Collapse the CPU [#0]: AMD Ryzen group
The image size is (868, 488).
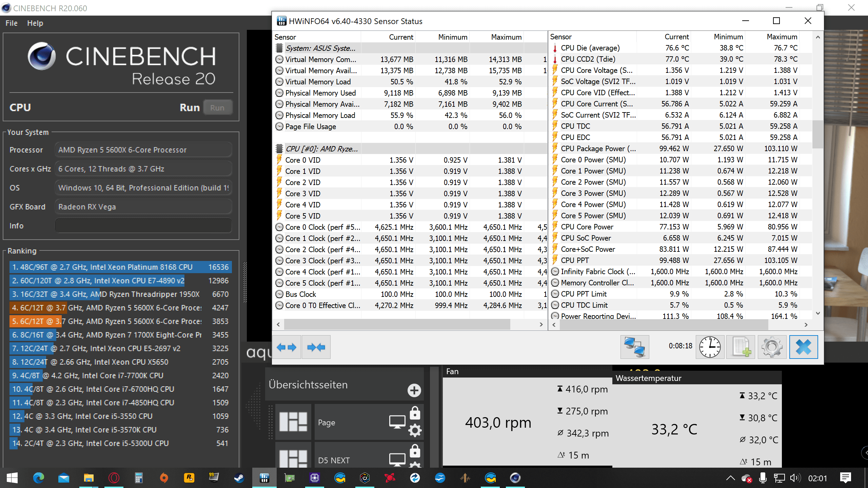(321, 149)
